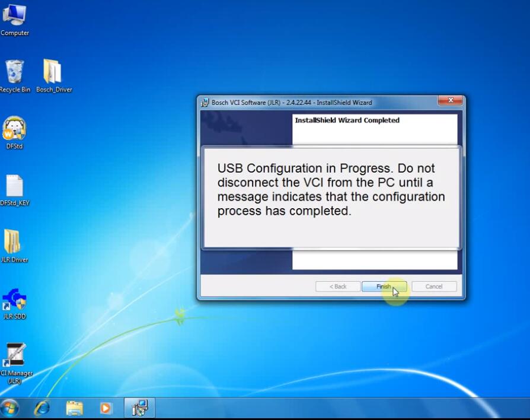
Task: Open Windows Media Player taskbar icon
Action: (106, 408)
